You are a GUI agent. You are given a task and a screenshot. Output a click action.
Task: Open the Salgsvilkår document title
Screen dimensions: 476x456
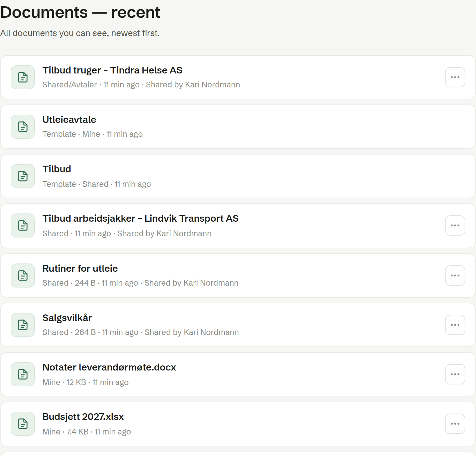67,318
